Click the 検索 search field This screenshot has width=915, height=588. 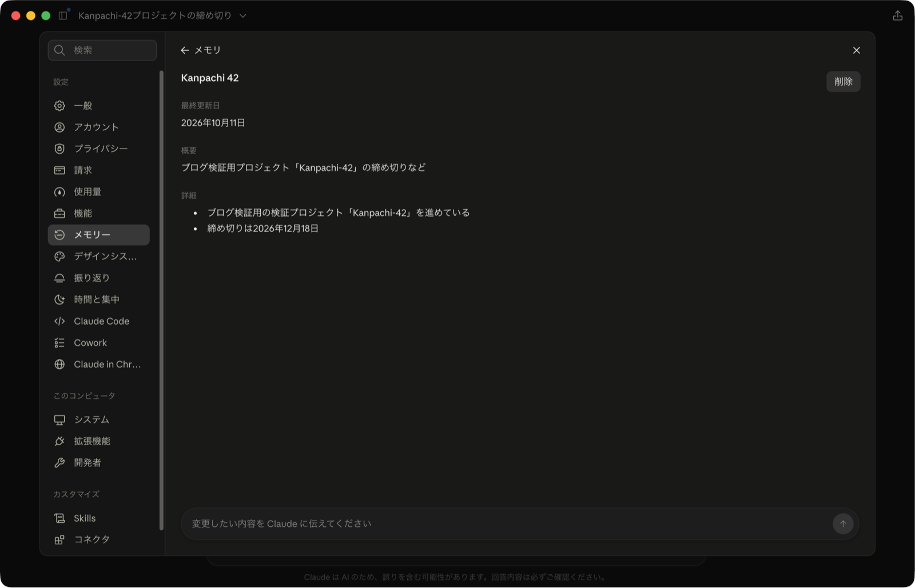pos(102,50)
